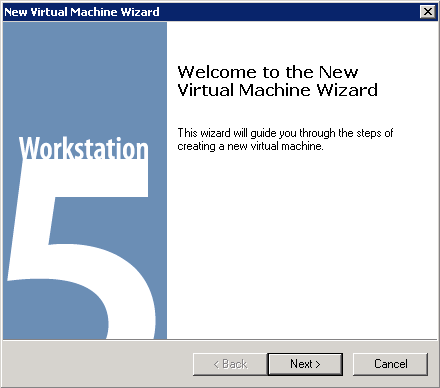Click the Next > button
The width and height of the screenshot is (440, 388).
pos(305,364)
